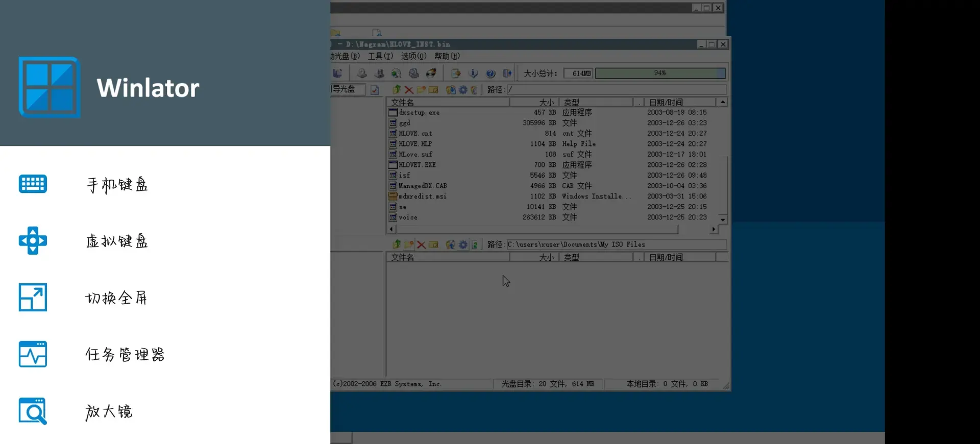
Task: Click the gear settings icon in disc panel
Action: pos(463,90)
